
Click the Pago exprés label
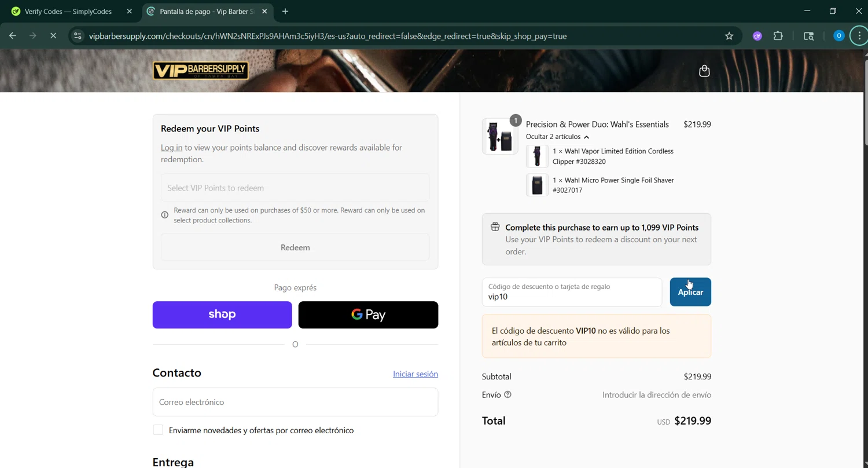295,287
